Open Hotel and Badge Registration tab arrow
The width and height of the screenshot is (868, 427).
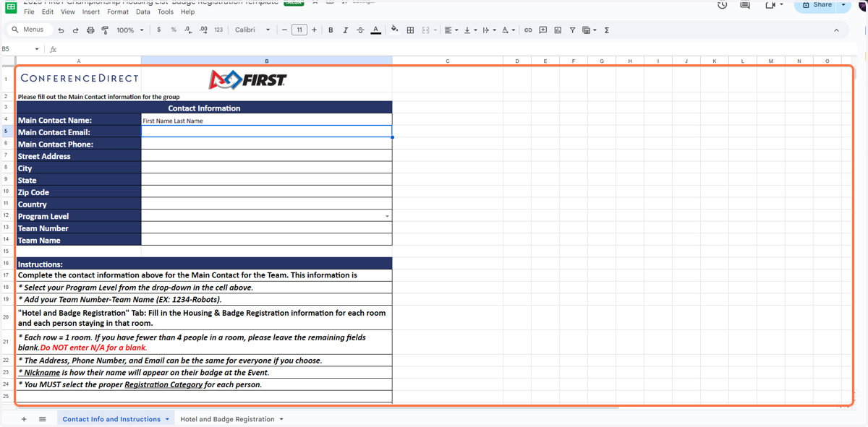coord(281,419)
